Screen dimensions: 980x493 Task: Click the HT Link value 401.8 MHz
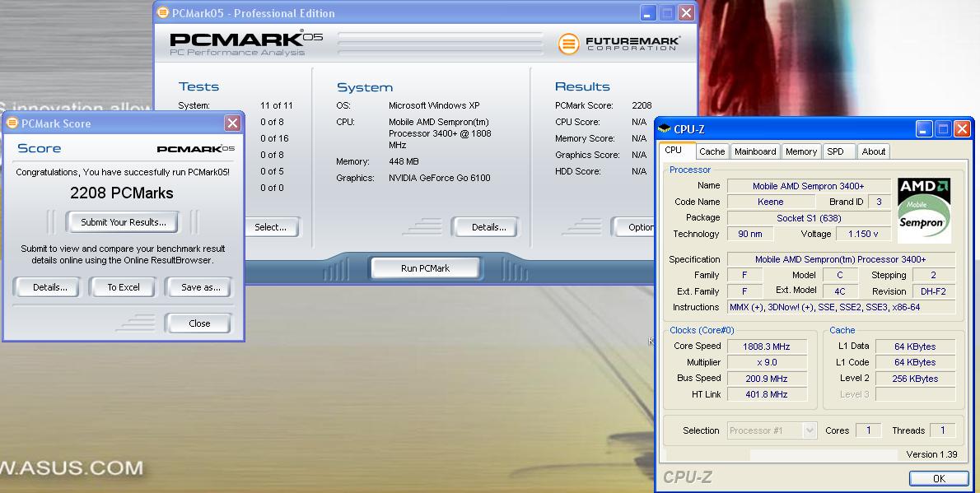coord(767,394)
